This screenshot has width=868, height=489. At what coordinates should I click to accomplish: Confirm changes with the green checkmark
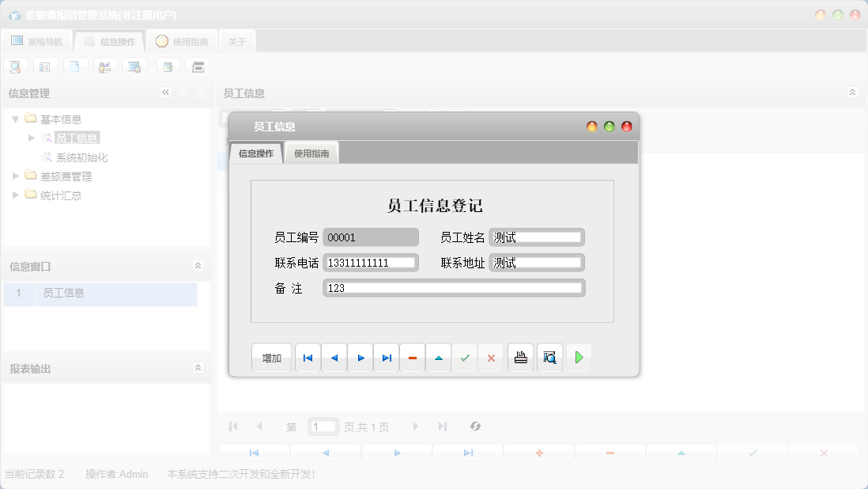pyautogui.click(x=465, y=358)
